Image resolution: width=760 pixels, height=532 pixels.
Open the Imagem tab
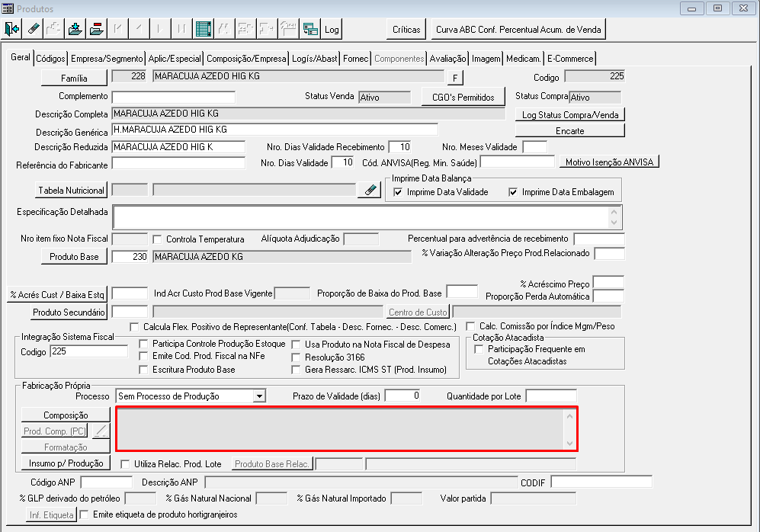point(486,59)
